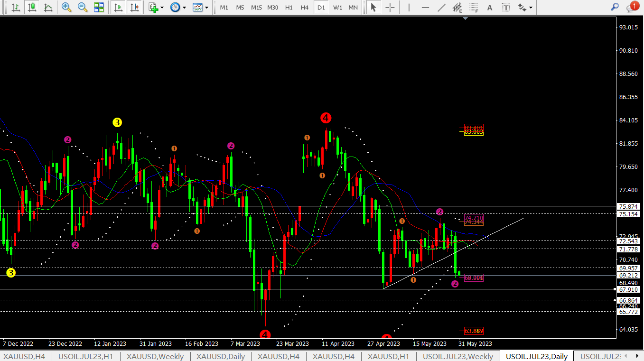Toggle chart auto scroll
Screen dimensions: 644x361
pyautogui.click(x=119, y=8)
